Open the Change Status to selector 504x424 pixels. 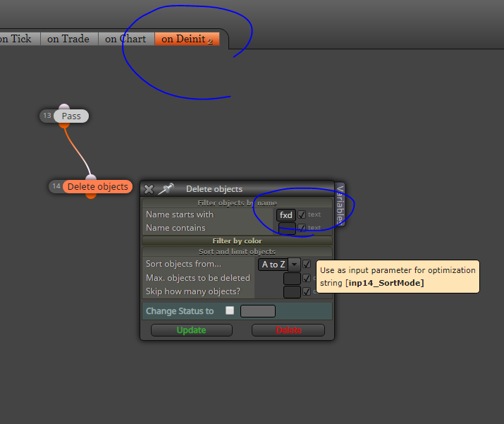[258, 311]
